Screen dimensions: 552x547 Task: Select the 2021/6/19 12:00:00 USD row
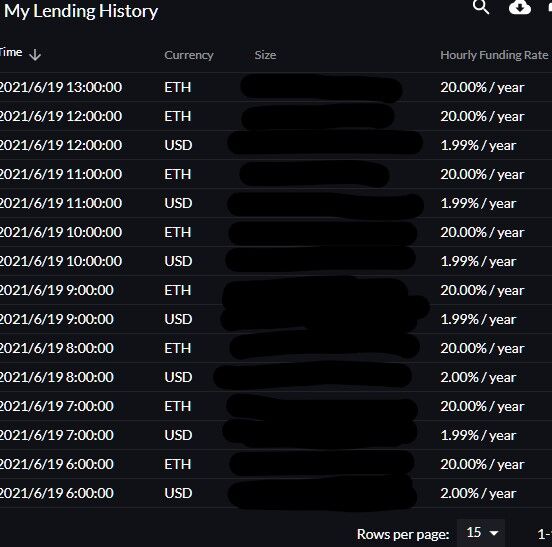pos(276,145)
